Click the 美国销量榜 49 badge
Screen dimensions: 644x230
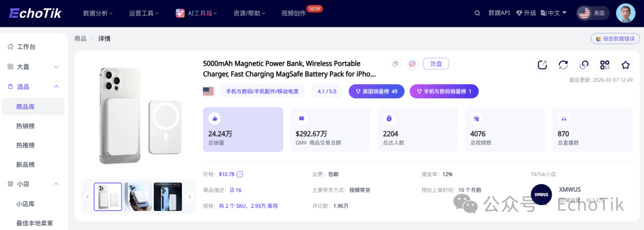(x=377, y=91)
